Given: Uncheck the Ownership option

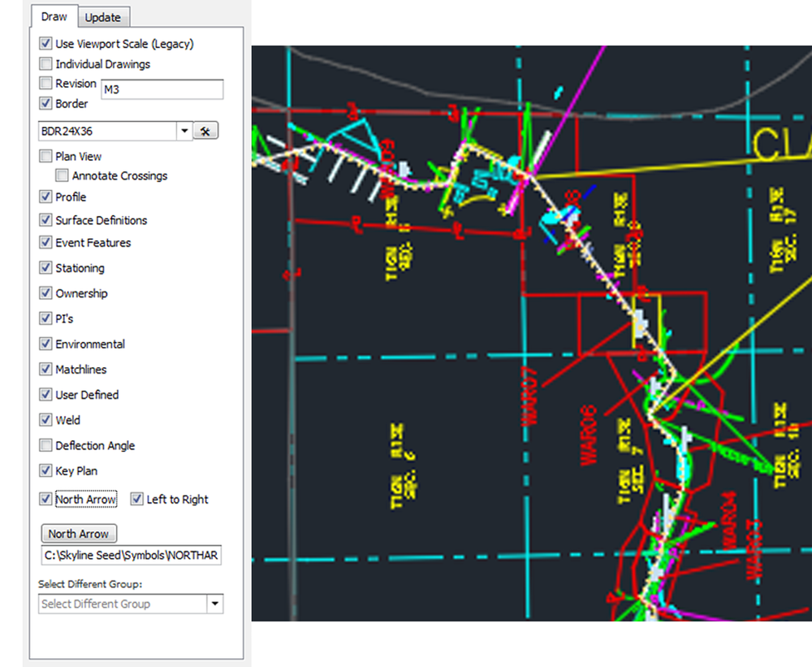Looking at the screenshot, I should coord(45,292).
